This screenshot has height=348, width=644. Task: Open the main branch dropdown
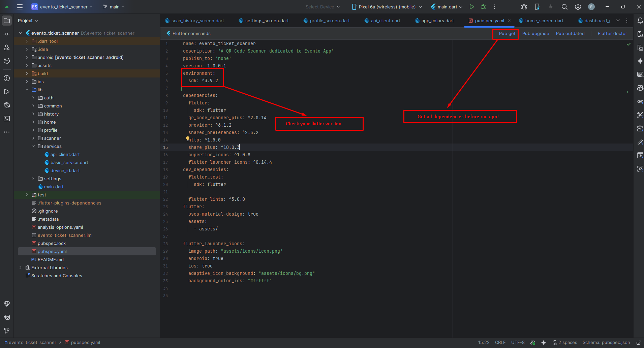[114, 7]
